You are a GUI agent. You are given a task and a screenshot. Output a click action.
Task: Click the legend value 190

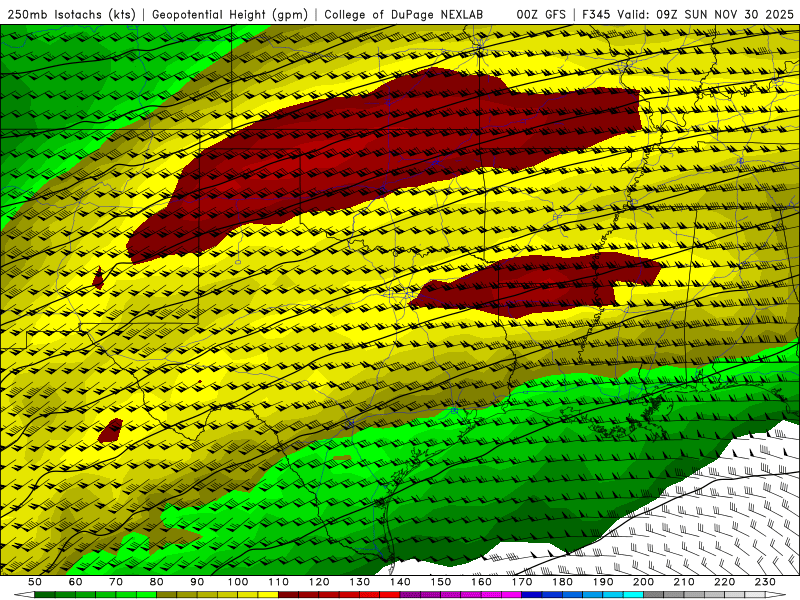click(x=603, y=582)
